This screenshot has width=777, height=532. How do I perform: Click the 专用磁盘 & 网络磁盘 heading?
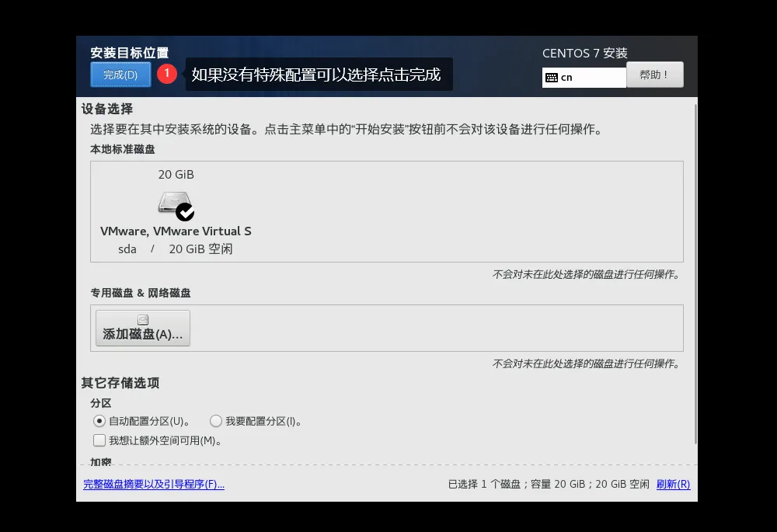point(140,293)
